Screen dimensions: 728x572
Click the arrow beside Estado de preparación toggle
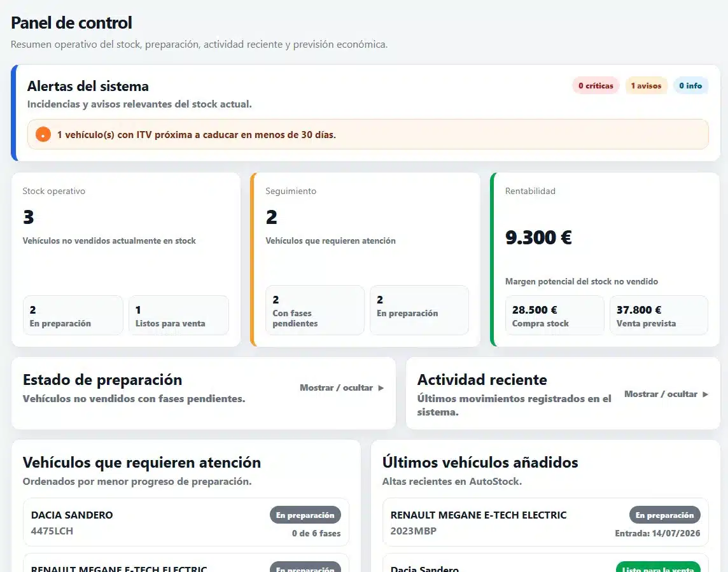point(381,388)
